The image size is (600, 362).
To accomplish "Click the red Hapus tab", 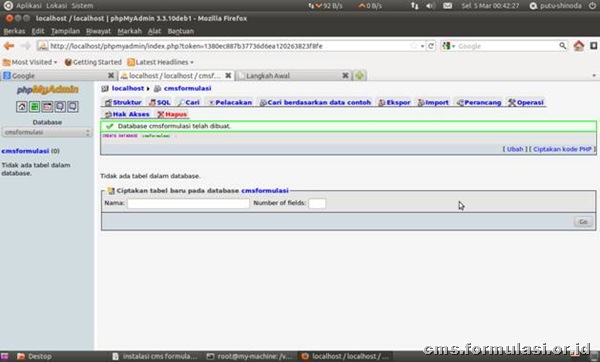I will (172, 114).
